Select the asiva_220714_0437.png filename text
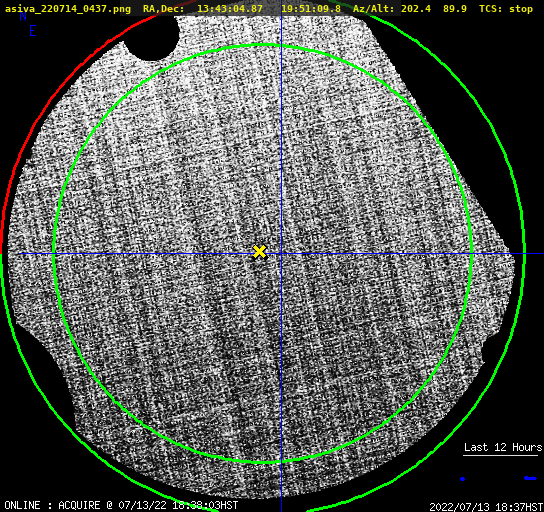Image resolution: width=544 pixels, height=512 pixels. (x=68, y=9)
